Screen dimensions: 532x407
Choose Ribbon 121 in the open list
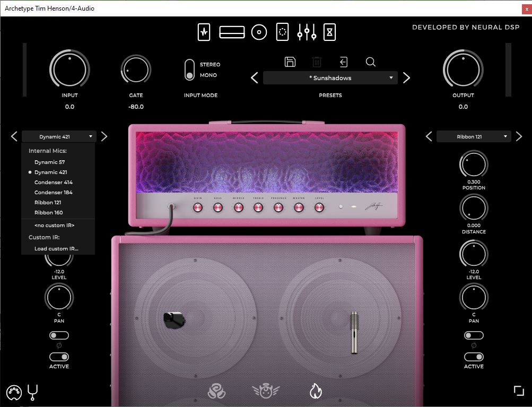(58, 202)
